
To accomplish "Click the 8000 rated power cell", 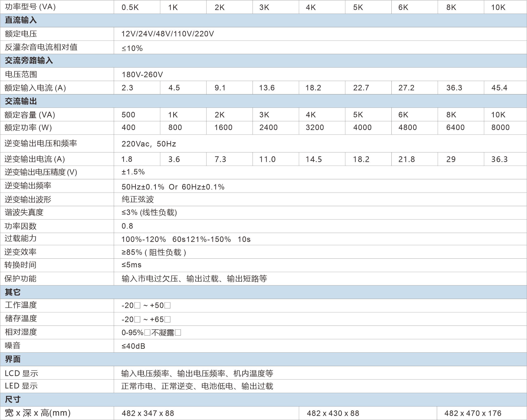I will (500, 127).
